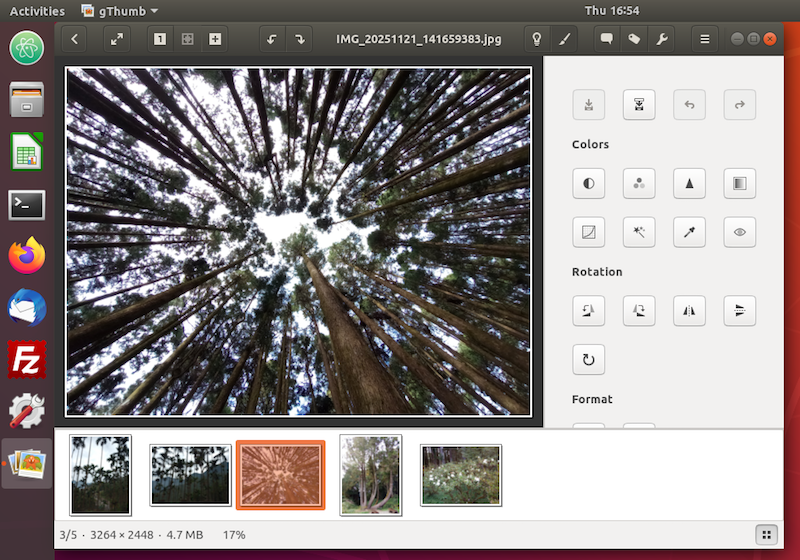Image resolution: width=800 pixels, height=560 pixels.
Task: Open the Color Curves tool
Action: click(x=589, y=233)
